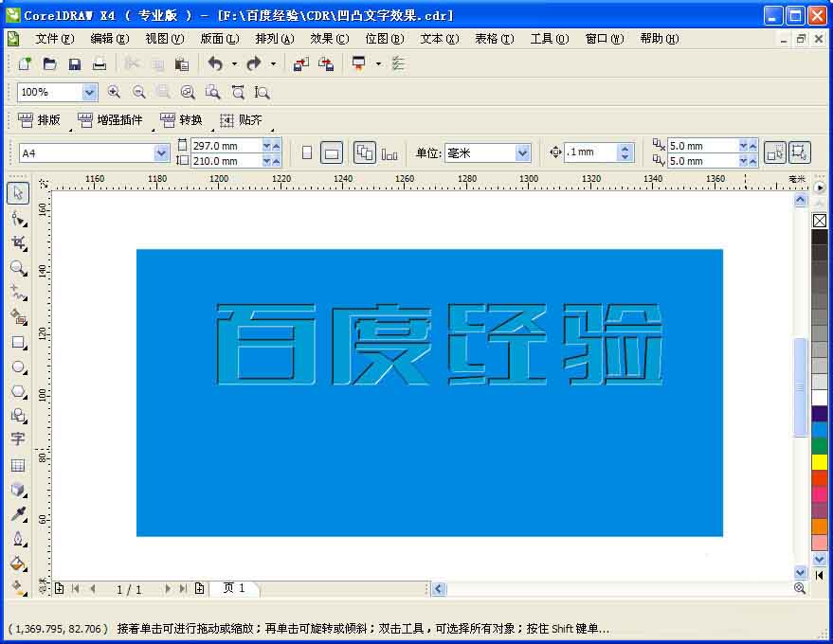Select the Interactive effects tool

[19, 490]
